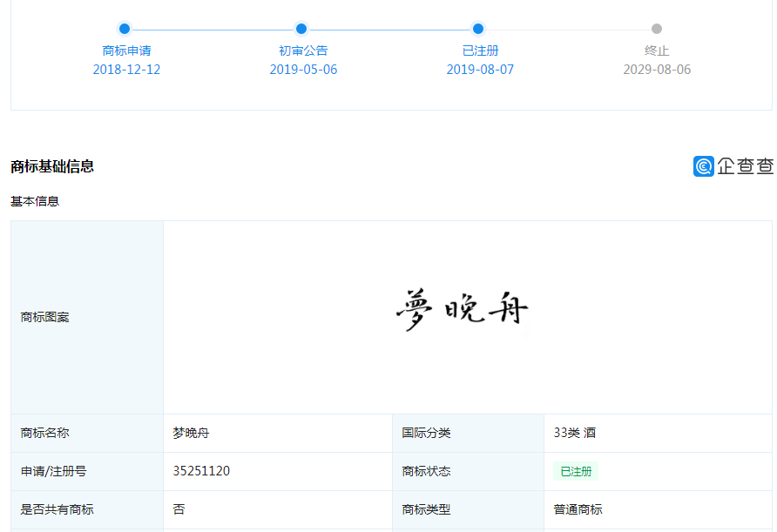777x532 pixels.
Task: Select the blue 已注册 stage label
Action: pyautogui.click(x=480, y=51)
